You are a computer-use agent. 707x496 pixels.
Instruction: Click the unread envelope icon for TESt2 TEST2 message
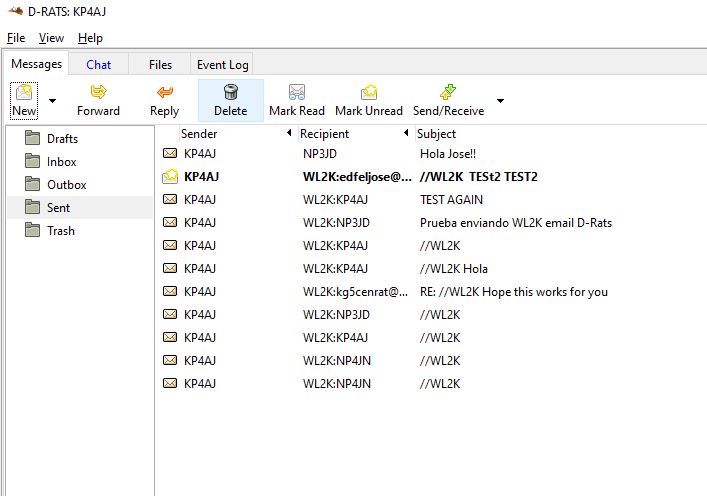(x=170, y=176)
